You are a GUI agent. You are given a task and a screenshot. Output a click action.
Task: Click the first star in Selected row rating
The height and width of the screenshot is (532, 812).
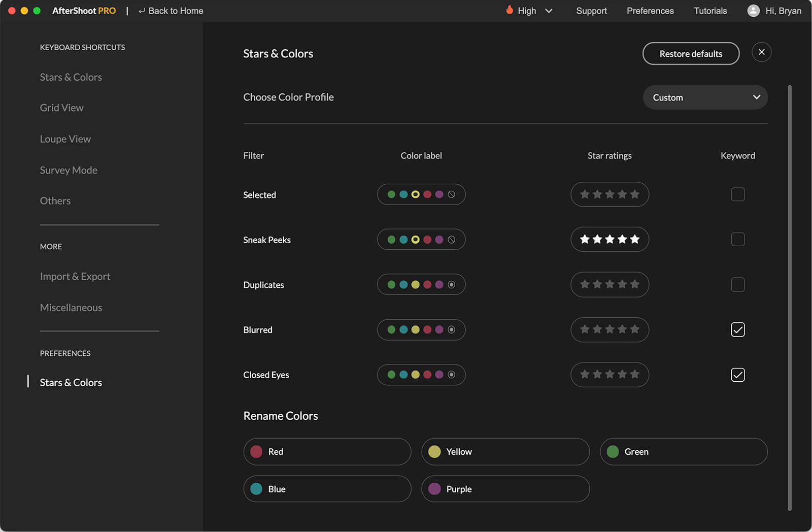pos(585,194)
